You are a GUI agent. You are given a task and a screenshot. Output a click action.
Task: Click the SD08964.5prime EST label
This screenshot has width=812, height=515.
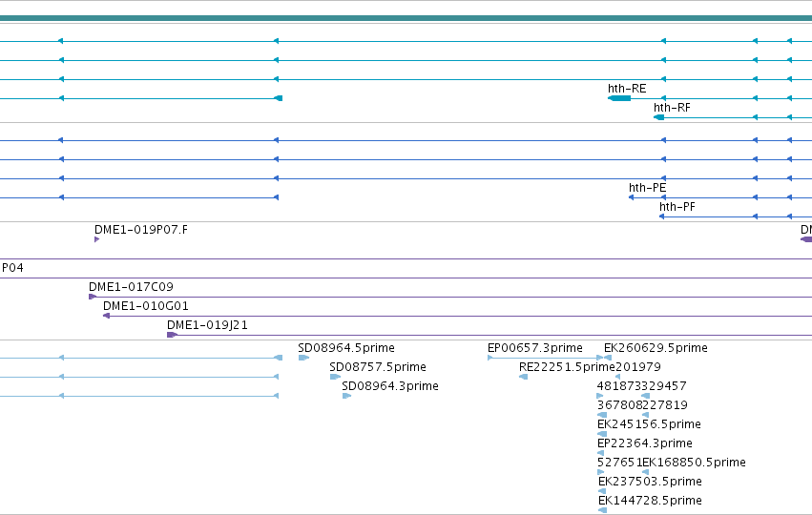346,348
